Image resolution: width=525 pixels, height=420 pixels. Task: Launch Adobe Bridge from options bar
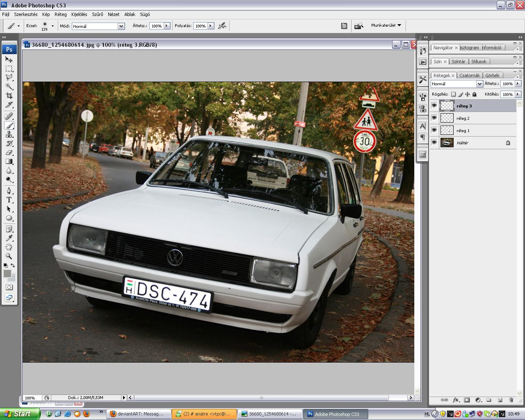(x=359, y=26)
